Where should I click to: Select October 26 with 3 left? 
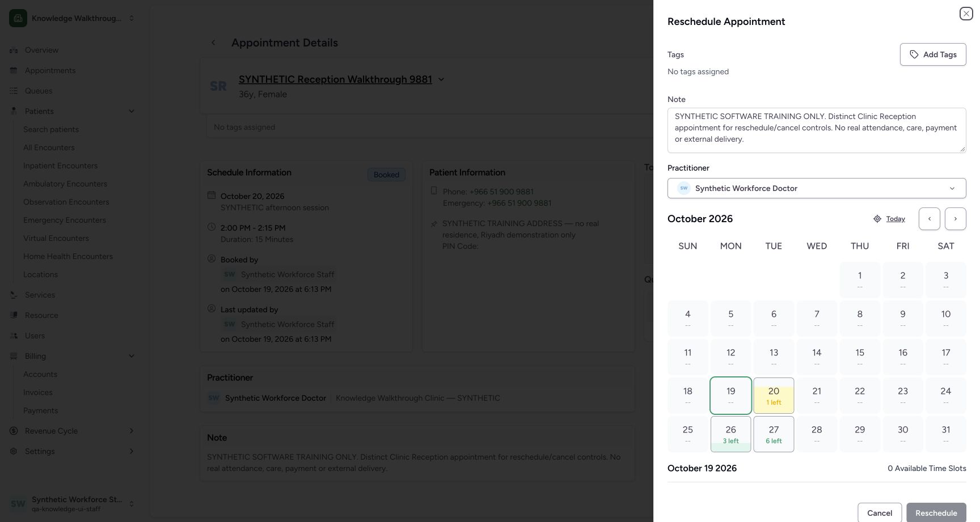click(x=730, y=434)
